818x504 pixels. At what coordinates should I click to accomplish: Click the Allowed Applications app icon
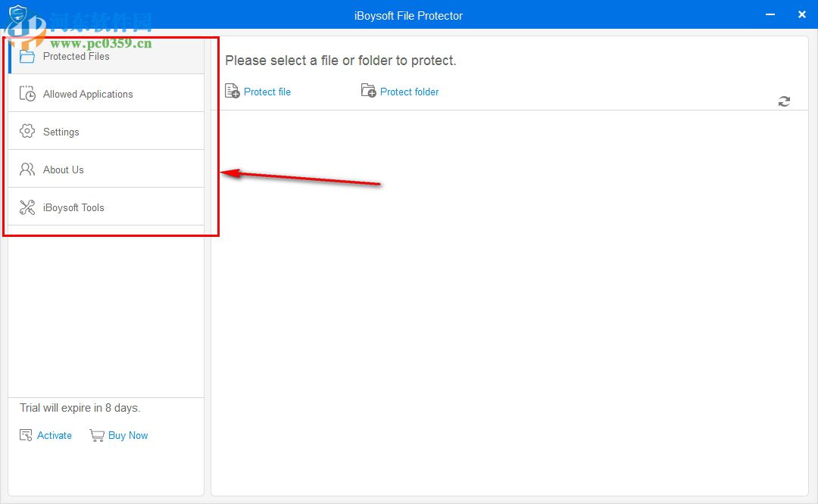pyautogui.click(x=27, y=93)
